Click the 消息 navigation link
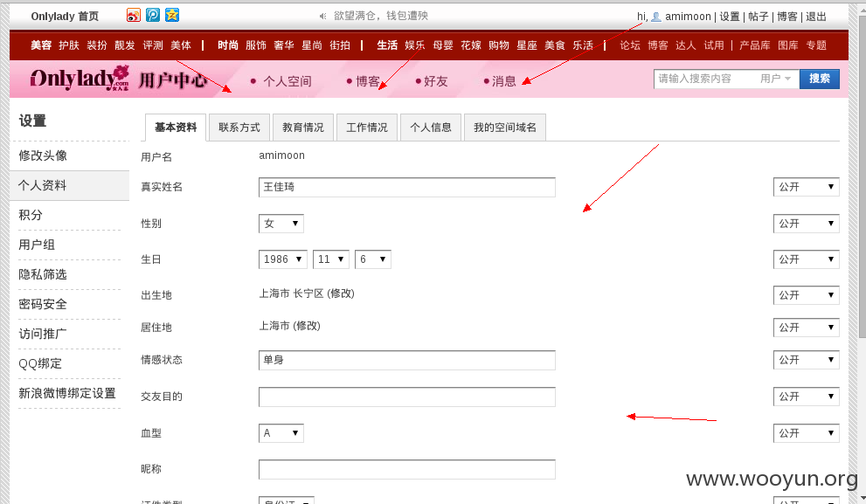The image size is (866, 504). coord(503,82)
